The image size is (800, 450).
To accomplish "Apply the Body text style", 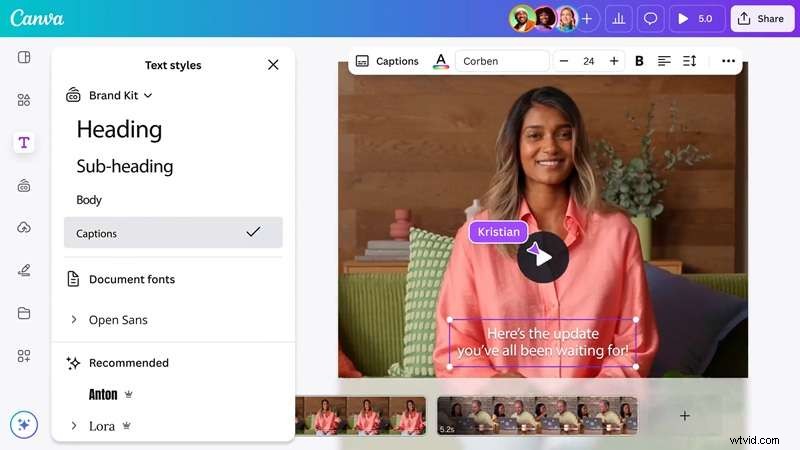I will coord(89,200).
